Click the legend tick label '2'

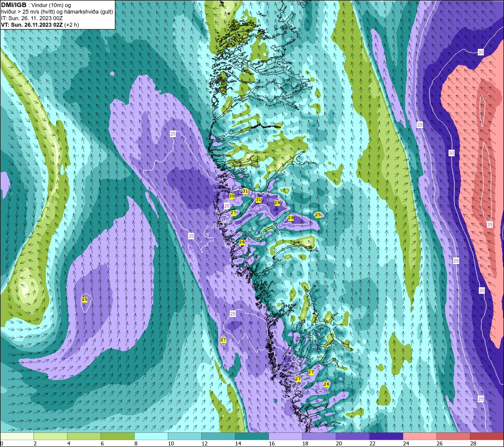coord(35,443)
